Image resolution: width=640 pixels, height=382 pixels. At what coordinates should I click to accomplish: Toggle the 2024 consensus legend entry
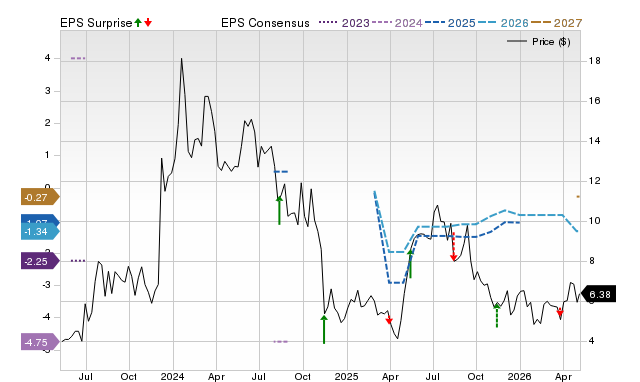pyautogui.click(x=397, y=23)
